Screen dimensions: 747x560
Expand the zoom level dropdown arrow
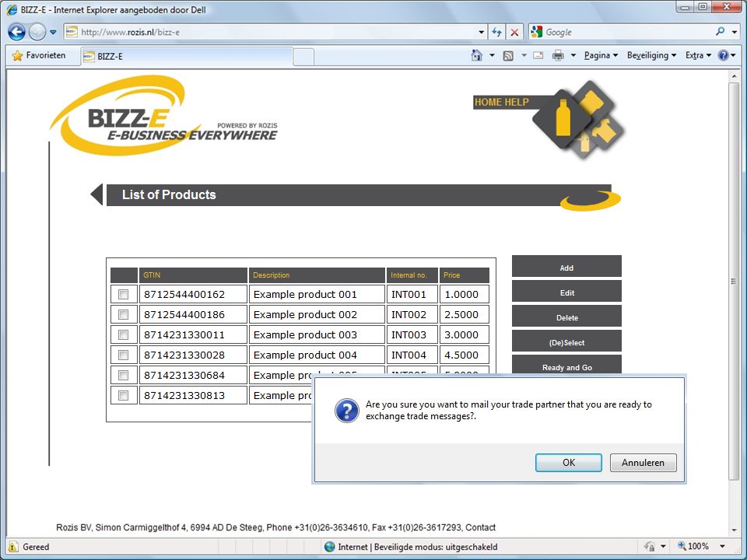tap(723, 547)
